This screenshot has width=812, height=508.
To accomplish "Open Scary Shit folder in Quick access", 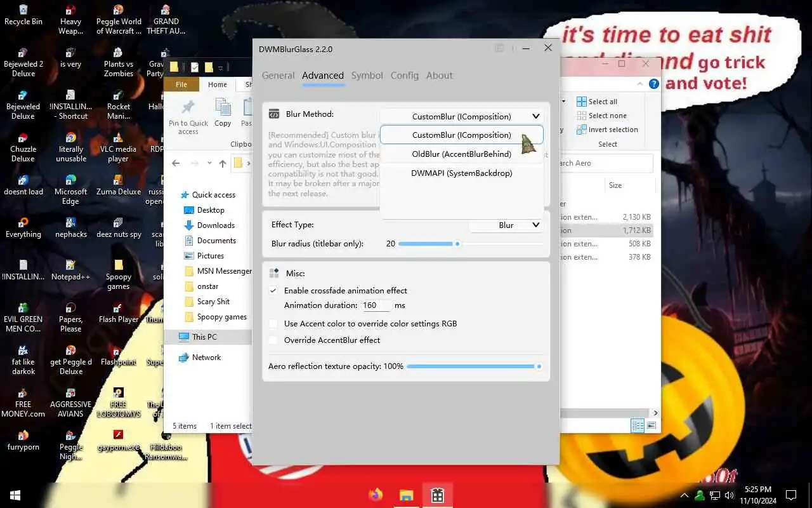I will coord(213,302).
